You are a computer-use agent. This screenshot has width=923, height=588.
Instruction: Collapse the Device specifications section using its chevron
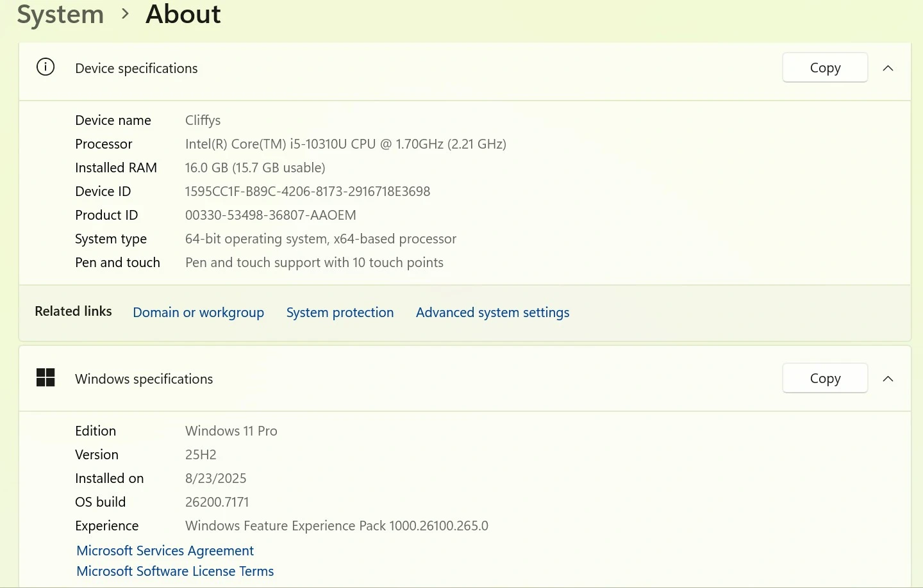click(x=888, y=68)
